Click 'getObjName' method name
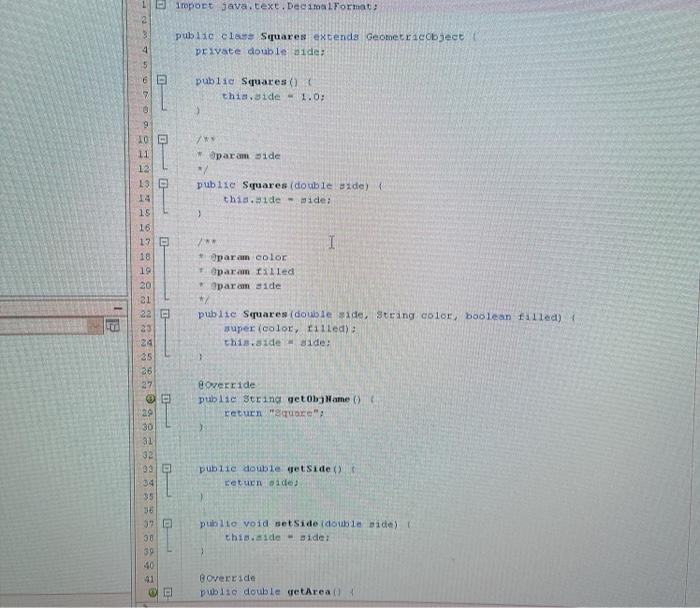The image size is (700, 608). pyautogui.click(x=318, y=399)
